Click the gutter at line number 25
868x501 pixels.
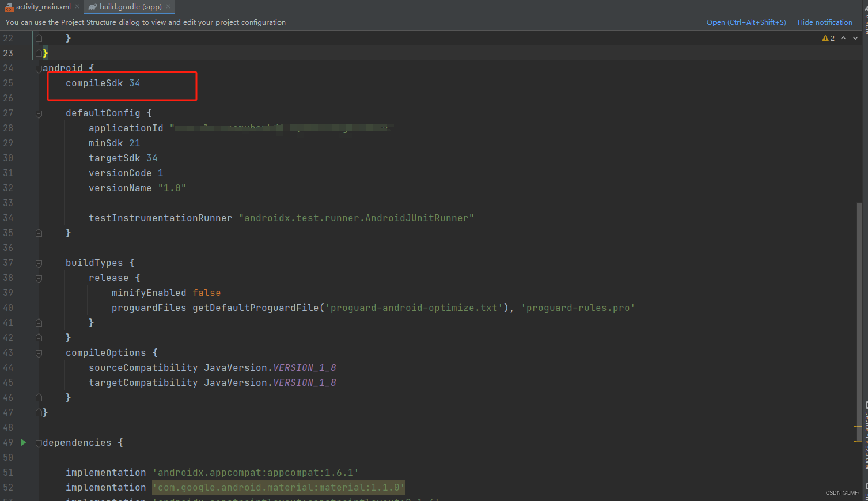[8, 83]
